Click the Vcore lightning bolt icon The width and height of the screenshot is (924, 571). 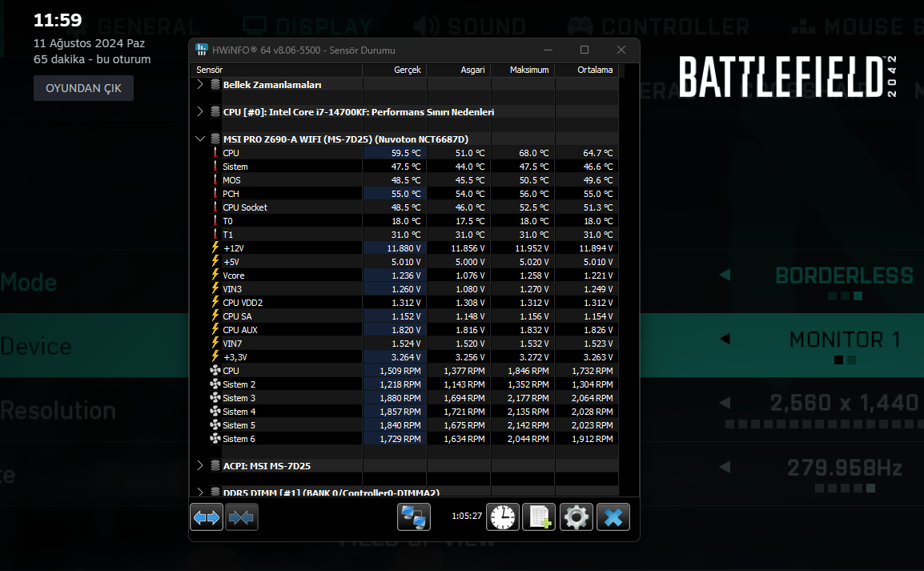coord(215,275)
